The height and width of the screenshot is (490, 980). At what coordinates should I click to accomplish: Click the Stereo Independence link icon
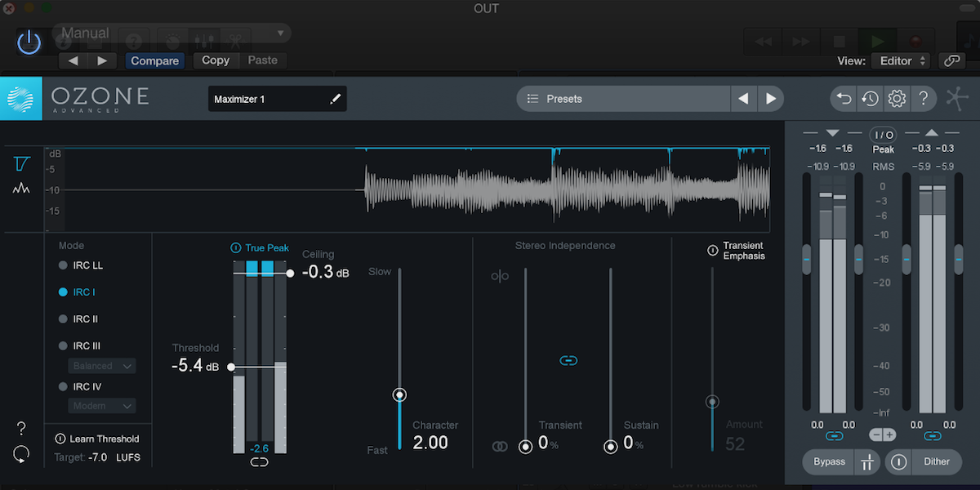568,359
